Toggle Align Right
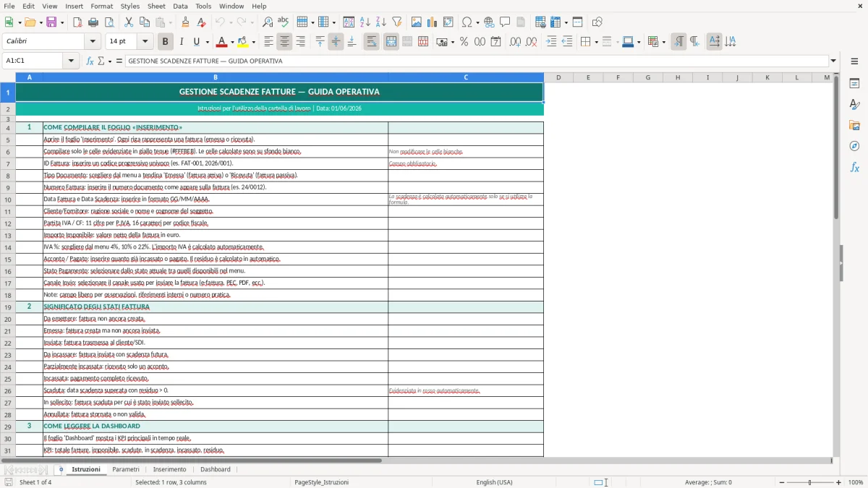The height and width of the screenshot is (488, 868). pyautogui.click(x=300, y=42)
